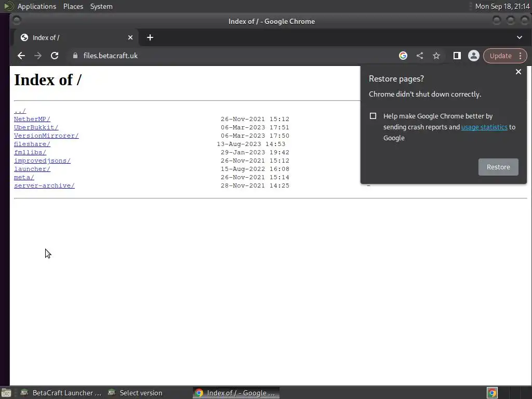This screenshot has width=532, height=399.
Task: Click the desktop logo beside Applications
Action: tap(8, 6)
